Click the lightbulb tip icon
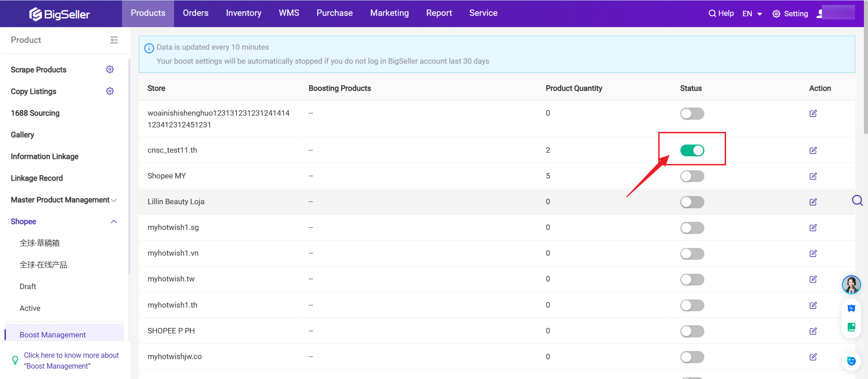This screenshot has width=868, height=379. click(x=15, y=360)
